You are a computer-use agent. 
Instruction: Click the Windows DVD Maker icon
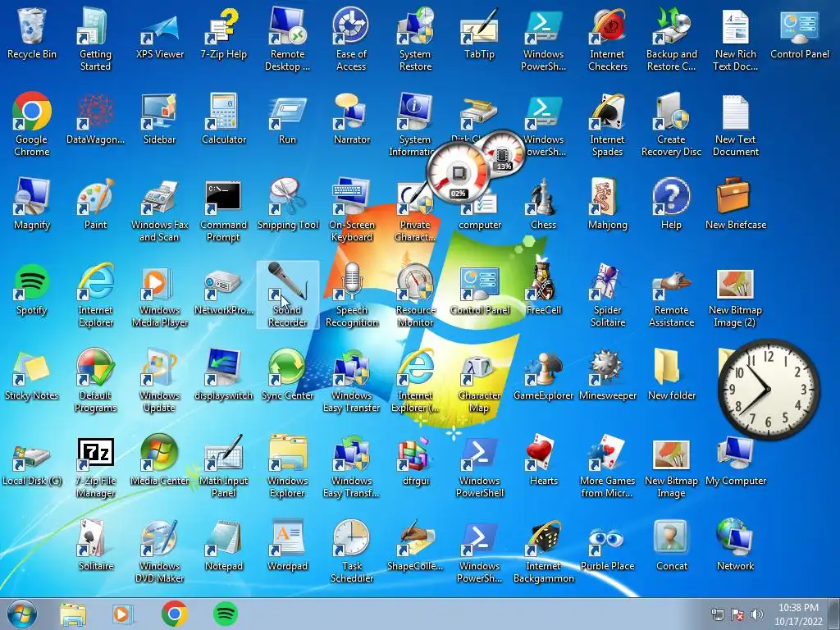pyautogui.click(x=160, y=538)
